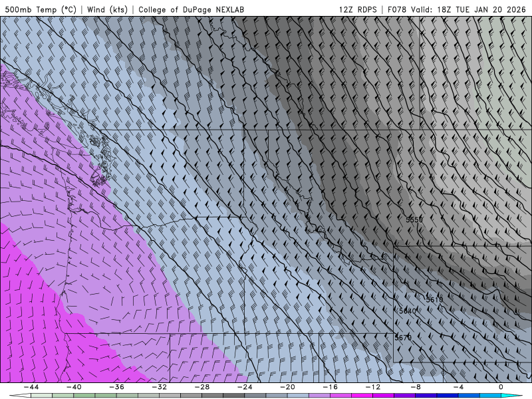Click the -36 colorbar scale value
Viewport: 532px width, 399px height.
point(116,387)
